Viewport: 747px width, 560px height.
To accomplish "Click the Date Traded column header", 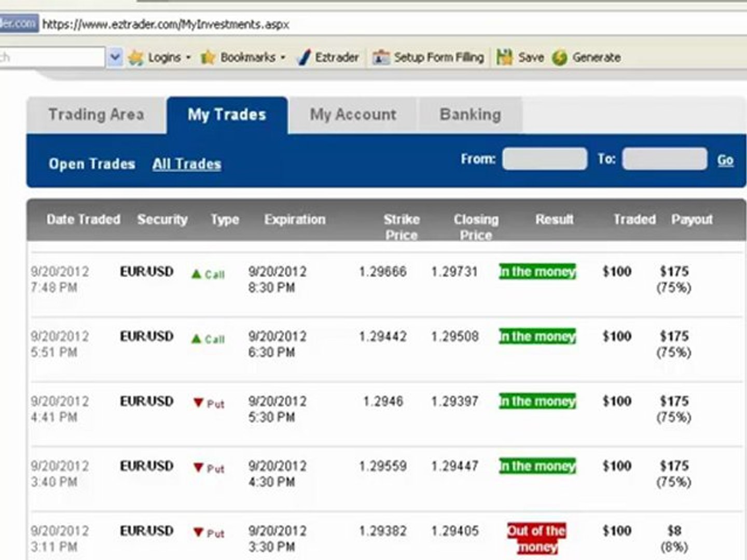I will coord(84,219).
